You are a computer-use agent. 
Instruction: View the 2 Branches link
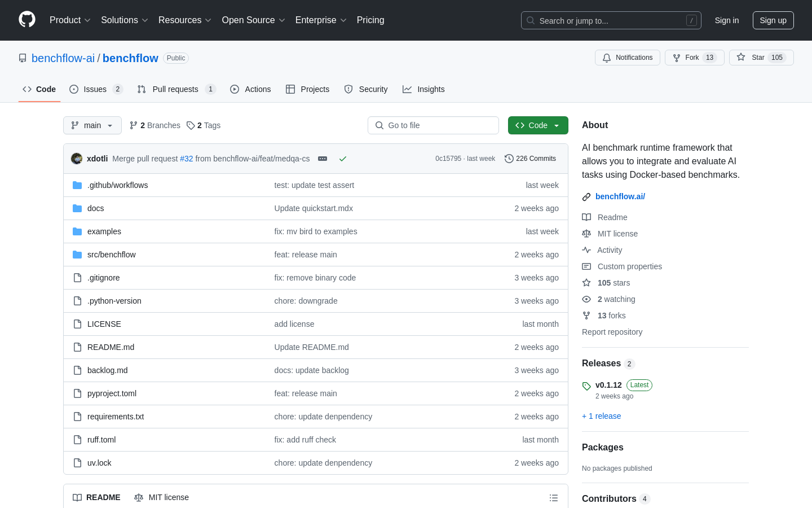[x=155, y=125]
